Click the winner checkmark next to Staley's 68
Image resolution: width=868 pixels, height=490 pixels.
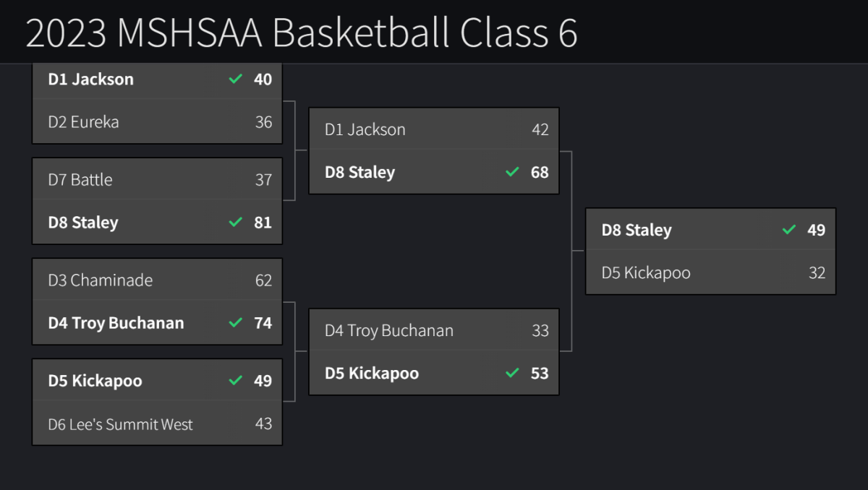pyautogui.click(x=512, y=172)
